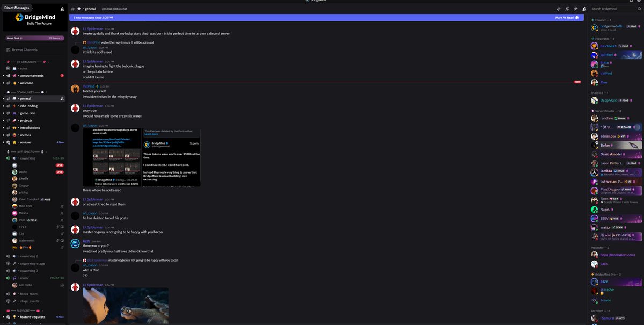This screenshot has width=644, height=325.
Task: Switch to the game-dev channel
Action: point(34,113)
